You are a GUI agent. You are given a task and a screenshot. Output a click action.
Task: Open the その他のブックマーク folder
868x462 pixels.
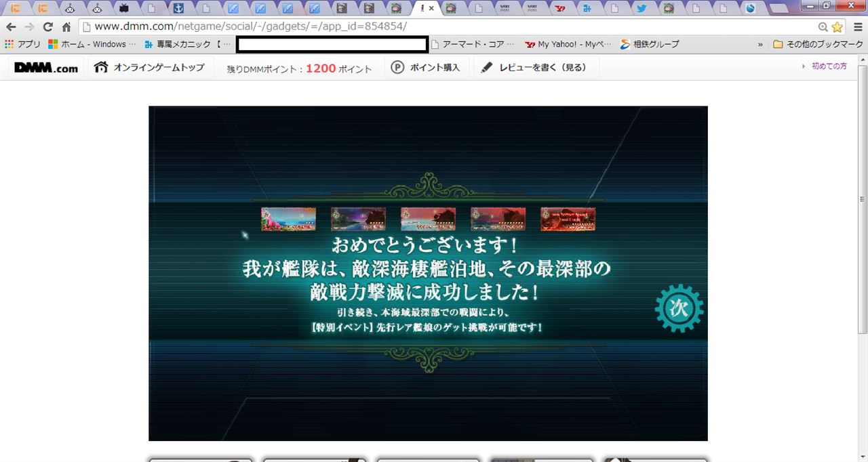pyautogui.click(x=818, y=45)
